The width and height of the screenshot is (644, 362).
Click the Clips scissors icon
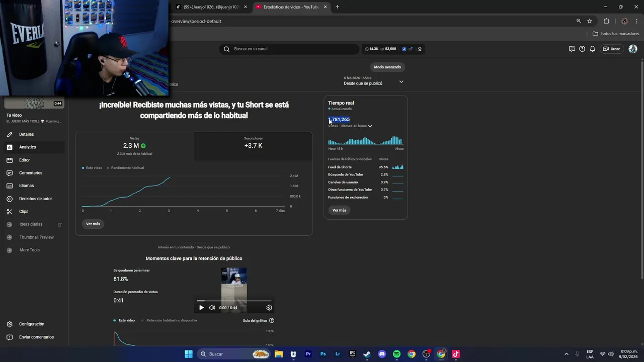10,212
